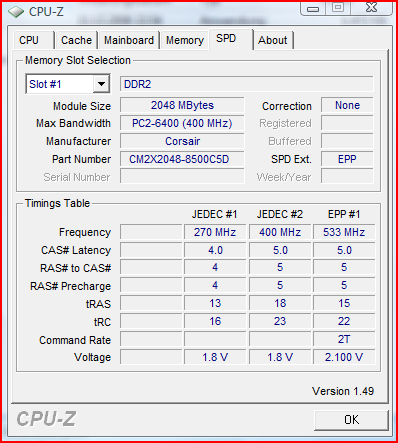
Task: Click the JEDEC #2 column header
Action: 280,214
